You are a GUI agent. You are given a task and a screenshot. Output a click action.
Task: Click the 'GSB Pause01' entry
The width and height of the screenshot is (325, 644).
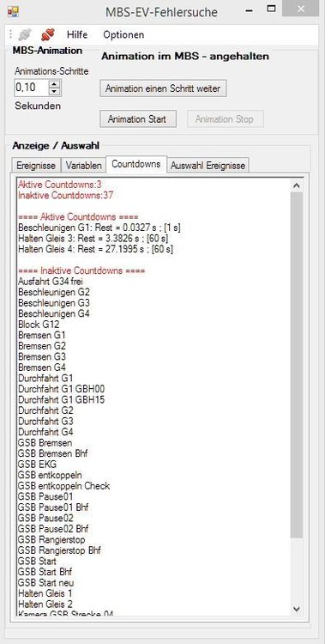[x=45, y=496]
